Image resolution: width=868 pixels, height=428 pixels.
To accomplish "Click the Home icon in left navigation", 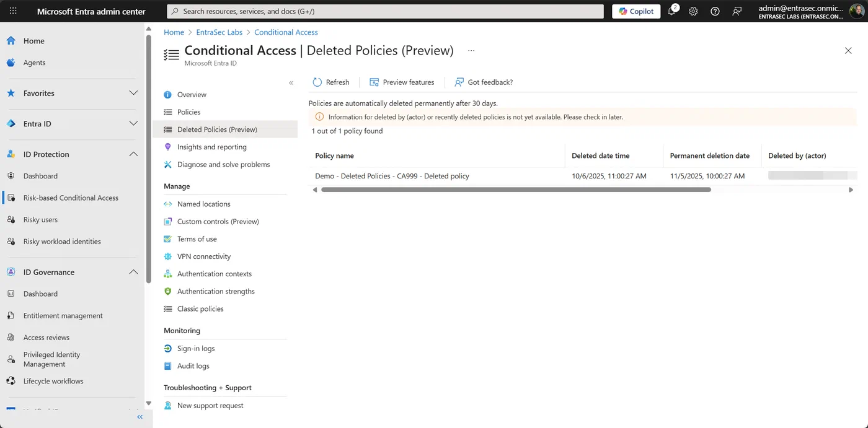I will [x=11, y=41].
